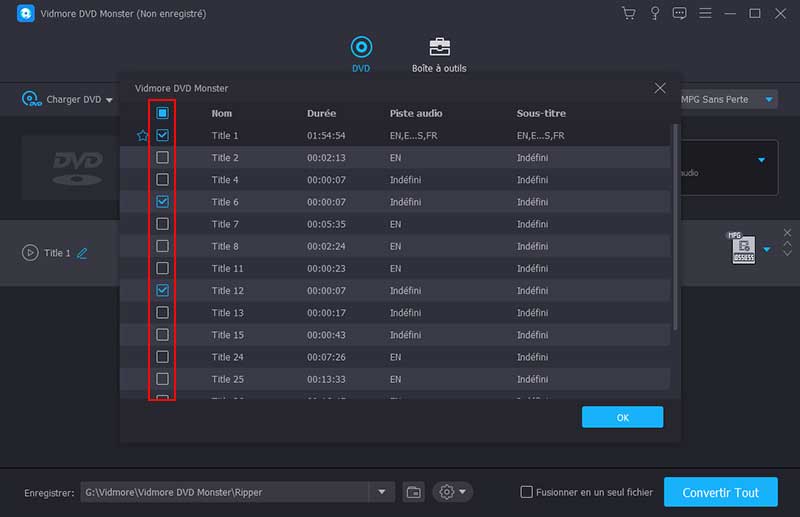Click the star icon beside Title 1

click(142, 135)
